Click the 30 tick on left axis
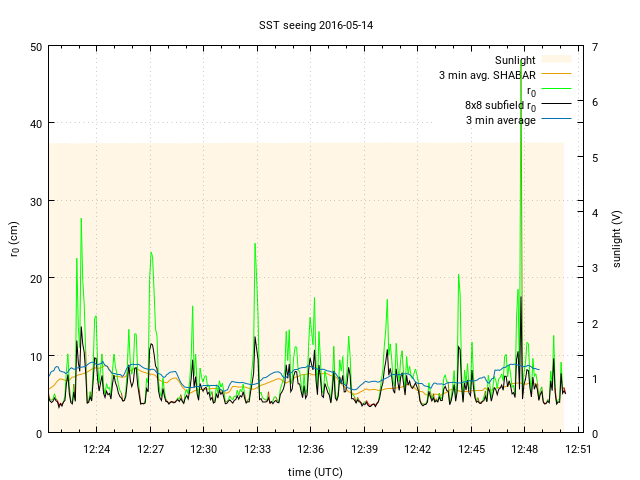This screenshot has width=640, height=480. [36, 201]
